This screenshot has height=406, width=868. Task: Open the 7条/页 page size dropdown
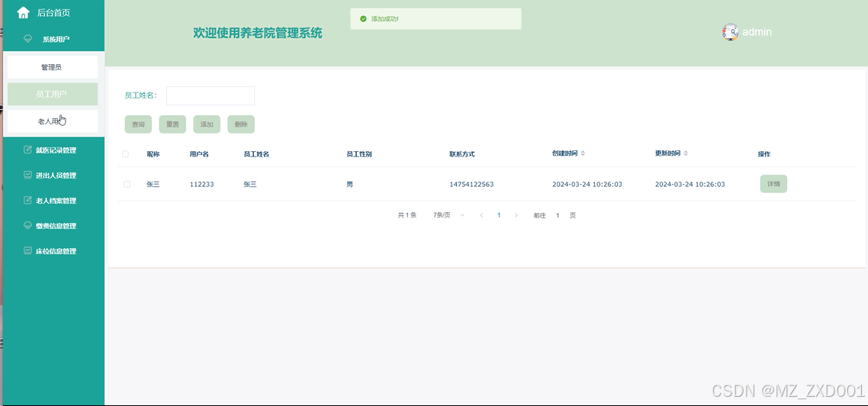click(x=449, y=215)
